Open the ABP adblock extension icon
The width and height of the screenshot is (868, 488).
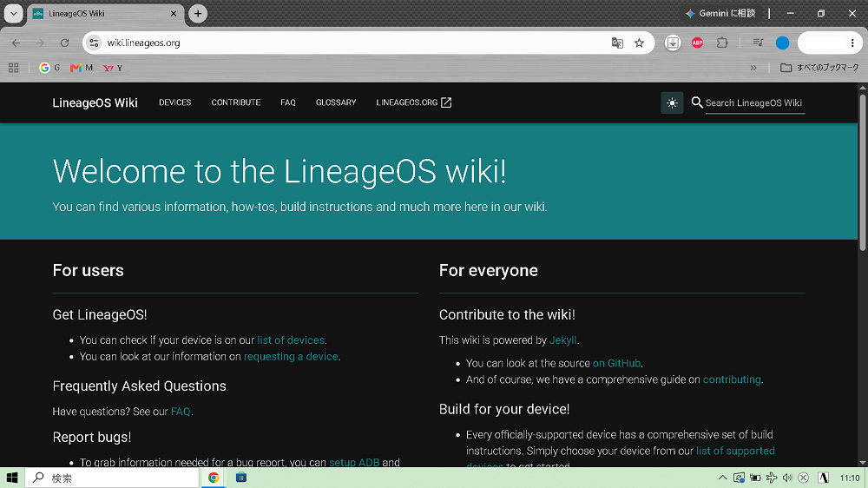pyautogui.click(x=698, y=43)
